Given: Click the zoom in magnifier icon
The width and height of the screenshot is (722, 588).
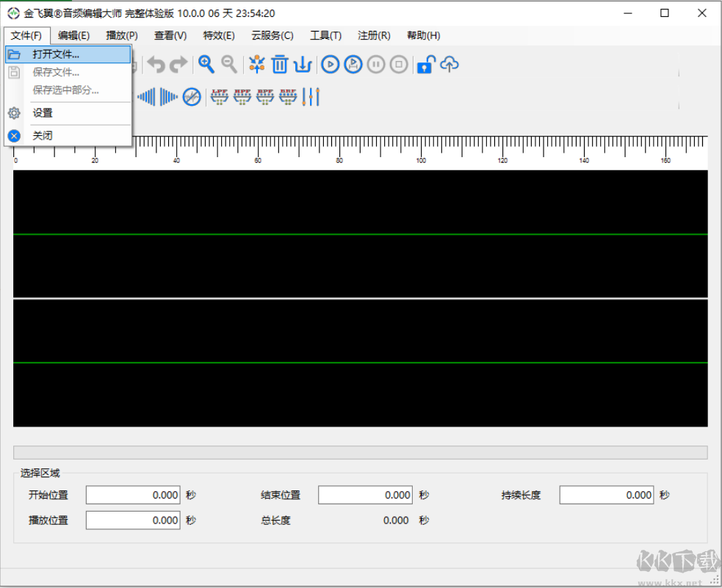Looking at the screenshot, I should (x=206, y=65).
